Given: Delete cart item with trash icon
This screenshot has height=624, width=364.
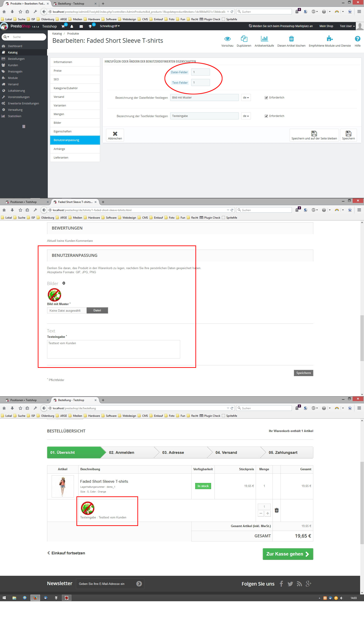Looking at the screenshot, I should coord(277,510).
